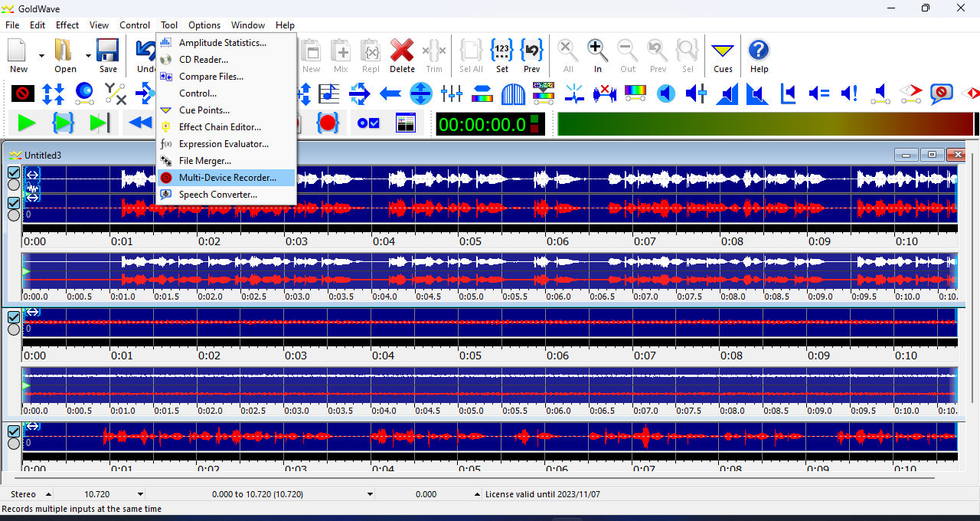Uncheck the white left-channel checkbox in Untitled3

click(14, 172)
